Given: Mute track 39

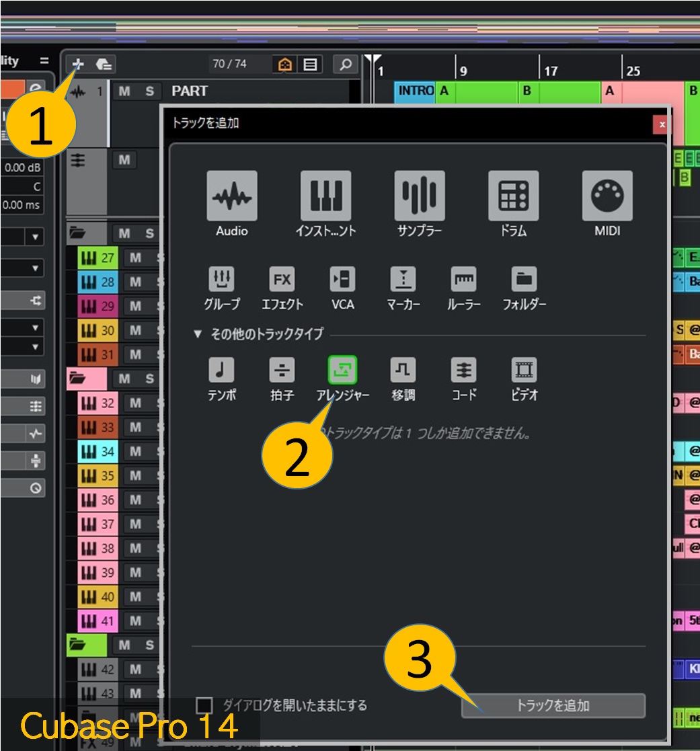Looking at the screenshot, I should point(136,572).
